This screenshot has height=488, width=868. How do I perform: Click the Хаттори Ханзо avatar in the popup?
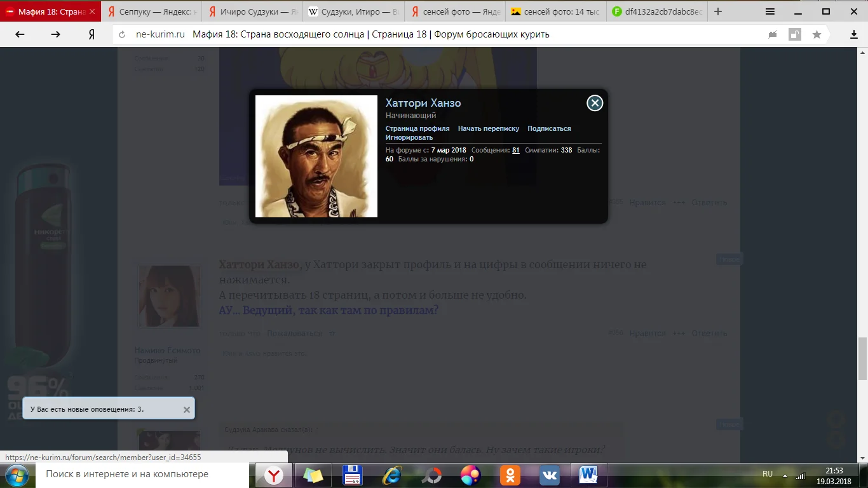(316, 156)
